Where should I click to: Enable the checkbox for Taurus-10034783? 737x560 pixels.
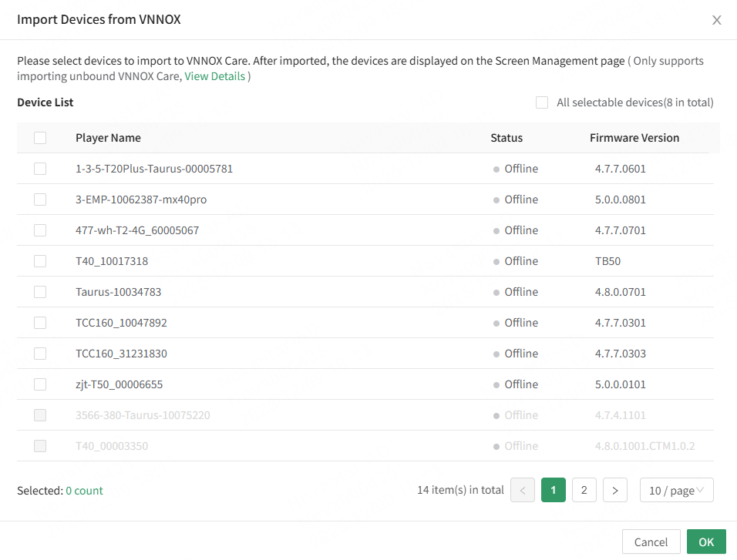tap(40, 292)
